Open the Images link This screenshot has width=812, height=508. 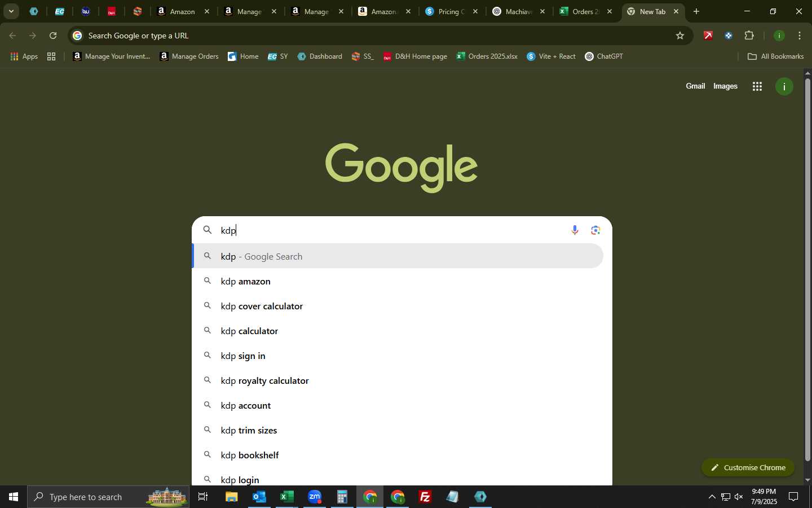[725, 86]
